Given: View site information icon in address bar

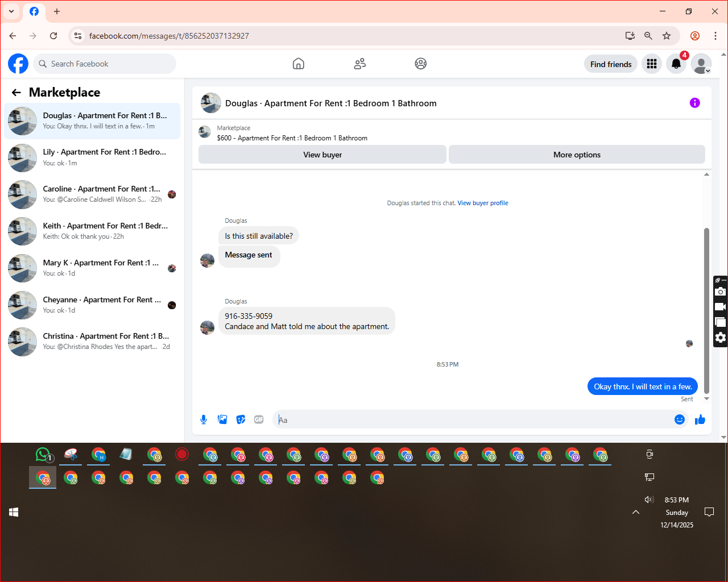Looking at the screenshot, I should (x=78, y=36).
